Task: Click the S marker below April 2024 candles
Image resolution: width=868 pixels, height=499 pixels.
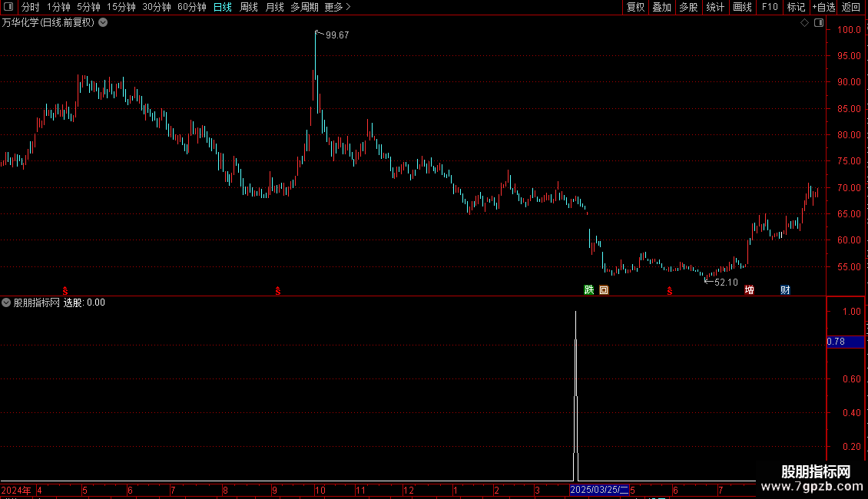Action: point(65,291)
